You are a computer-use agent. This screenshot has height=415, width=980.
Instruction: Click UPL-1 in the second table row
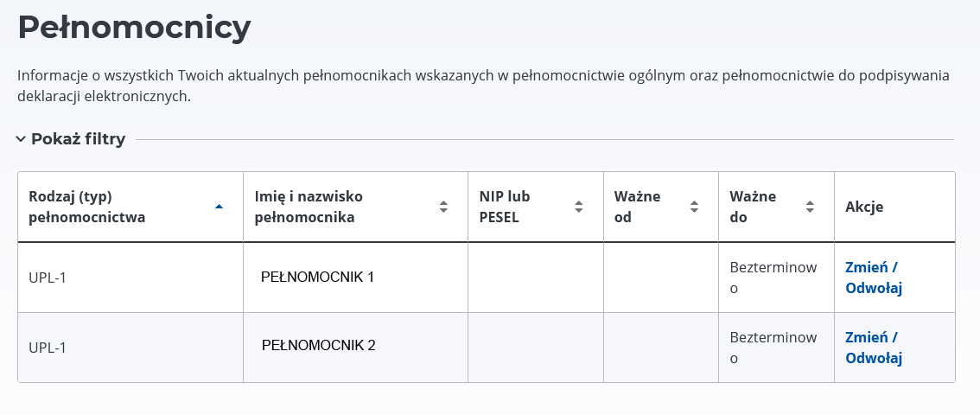48,348
